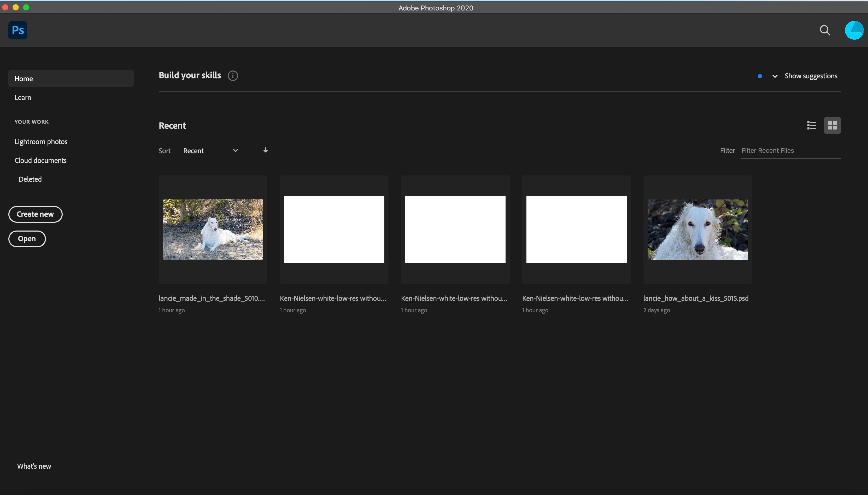Expand Show suggestions chevron

coord(775,76)
